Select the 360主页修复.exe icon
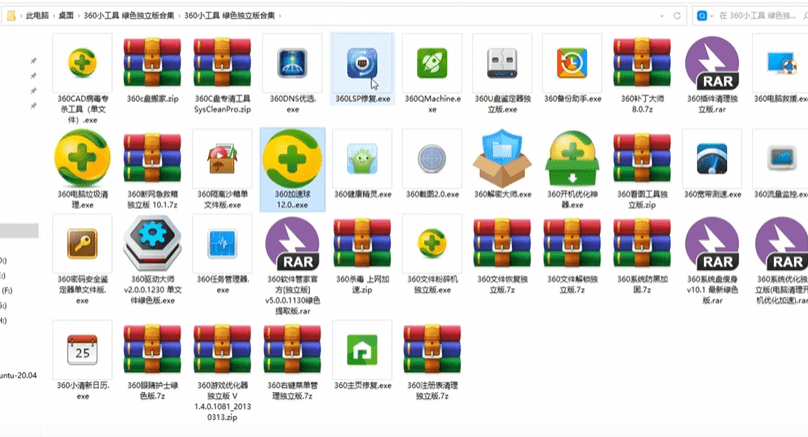 click(x=361, y=350)
